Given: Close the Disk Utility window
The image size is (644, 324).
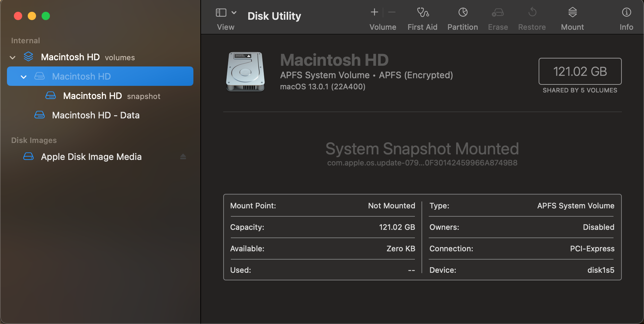Looking at the screenshot, I should pyautogui.click(x=18, y=16).
